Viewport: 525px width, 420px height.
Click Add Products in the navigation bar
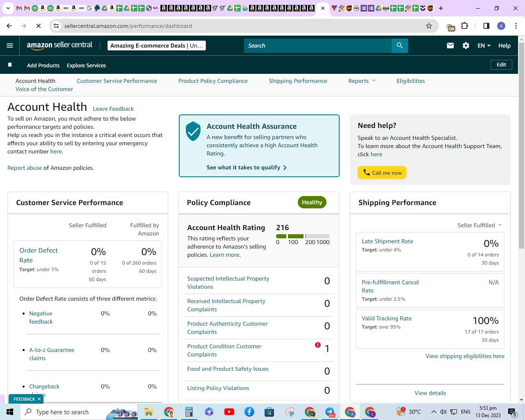point(43,65)
